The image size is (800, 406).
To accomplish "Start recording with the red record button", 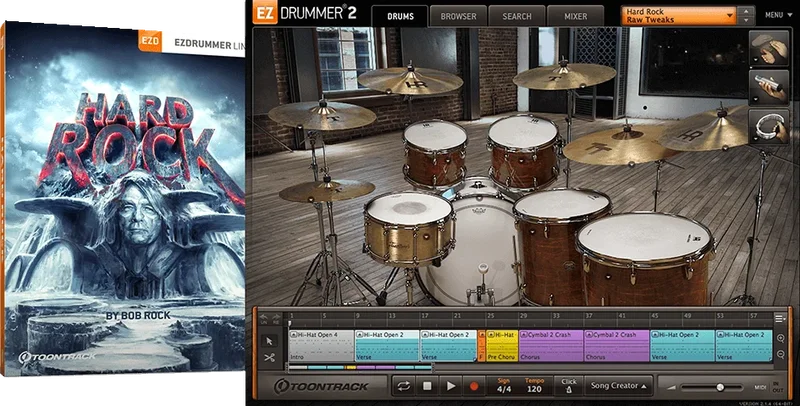I will pos(474,386).
